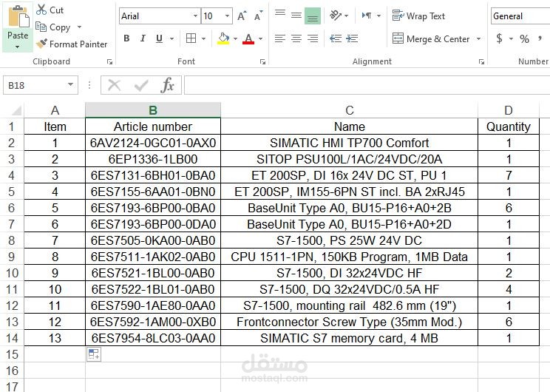
Task: Click the Copy button
Action: [53, 27]
